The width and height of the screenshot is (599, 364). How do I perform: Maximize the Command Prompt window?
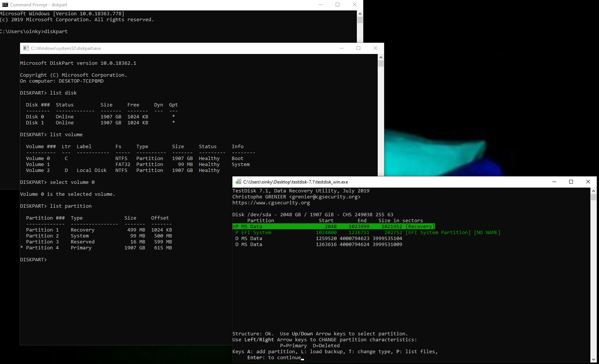pyautogui.click(x=337, y=5)
